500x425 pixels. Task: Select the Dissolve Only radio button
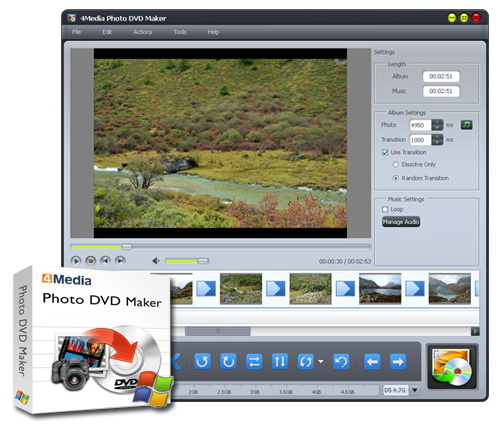pos(396,164)
